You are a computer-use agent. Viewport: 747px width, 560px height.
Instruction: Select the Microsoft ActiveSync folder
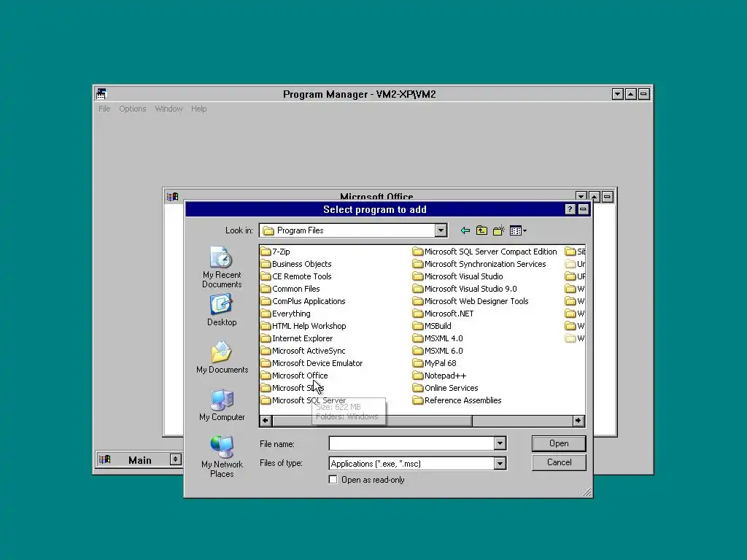point(303,351)
